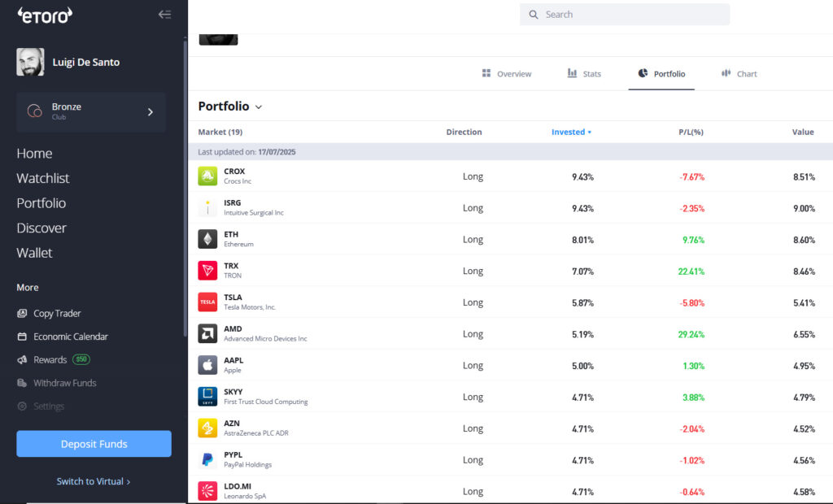Collapse the sidebar with the arrow icon
The height and width of the screenshot is (504, 833).
coord(164,14)
